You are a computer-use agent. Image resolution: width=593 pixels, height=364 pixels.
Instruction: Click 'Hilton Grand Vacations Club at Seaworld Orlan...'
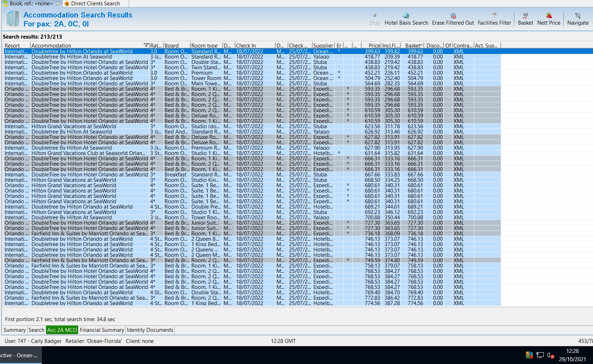88,153
